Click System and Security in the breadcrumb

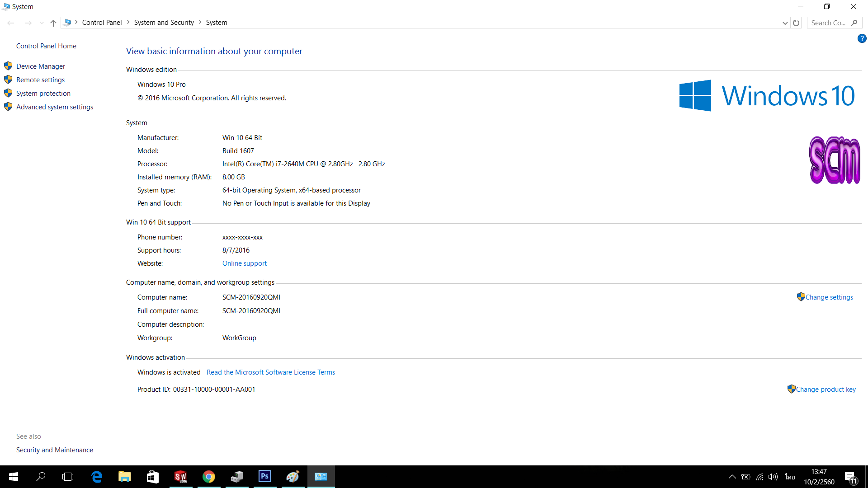click(164, 23)
